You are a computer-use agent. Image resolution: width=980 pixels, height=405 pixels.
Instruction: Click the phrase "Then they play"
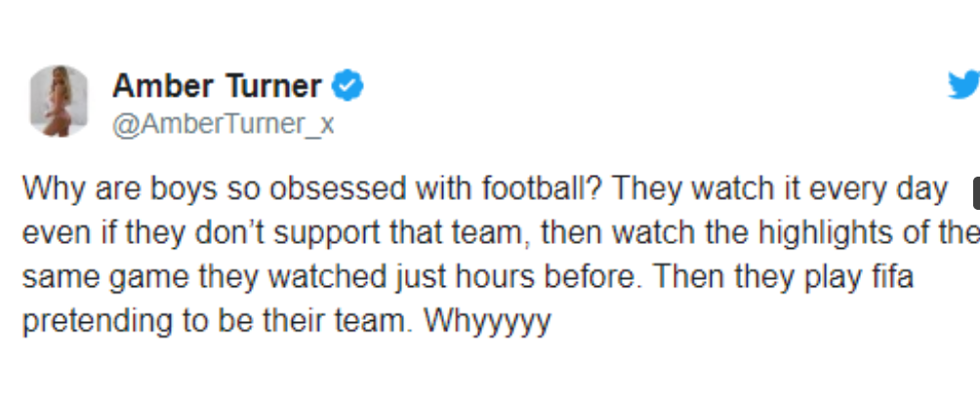coord(755,278)
